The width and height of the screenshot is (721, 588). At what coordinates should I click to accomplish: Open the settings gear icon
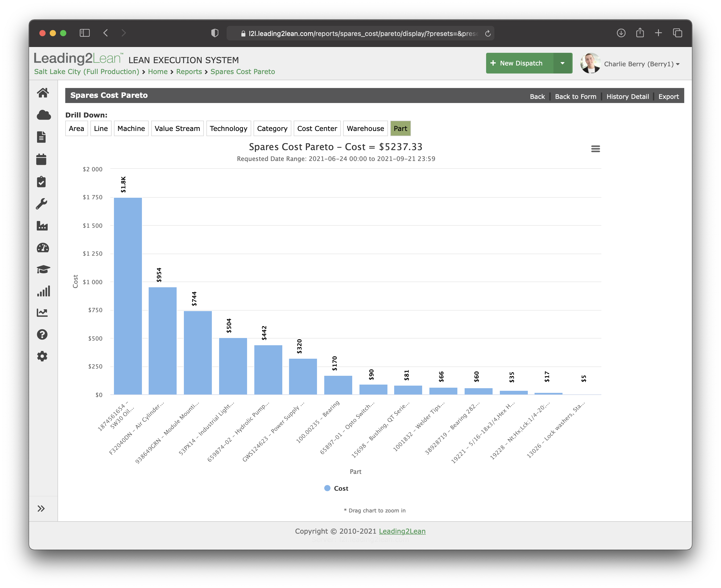[x=42, y=356]
